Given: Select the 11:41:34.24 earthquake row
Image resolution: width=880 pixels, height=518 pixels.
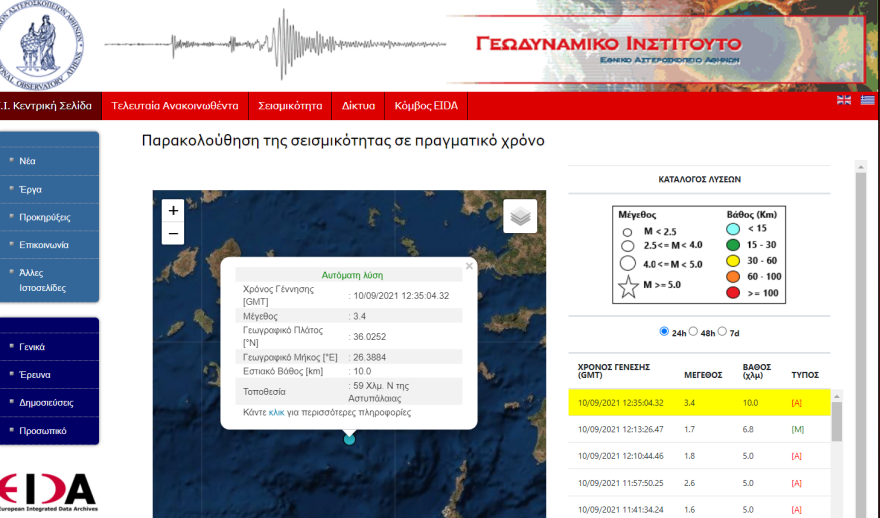Looking at the screenshot, I should (699, 510).
